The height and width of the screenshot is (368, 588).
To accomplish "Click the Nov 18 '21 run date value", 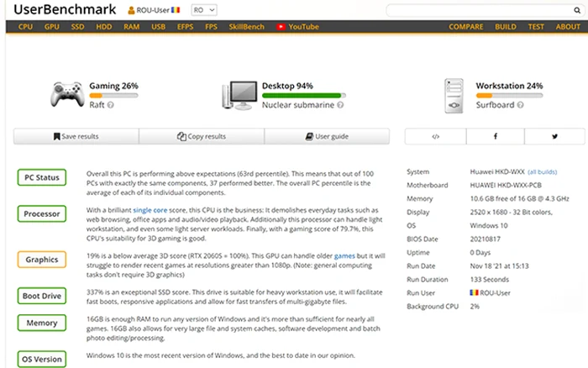I will point(499,266).
